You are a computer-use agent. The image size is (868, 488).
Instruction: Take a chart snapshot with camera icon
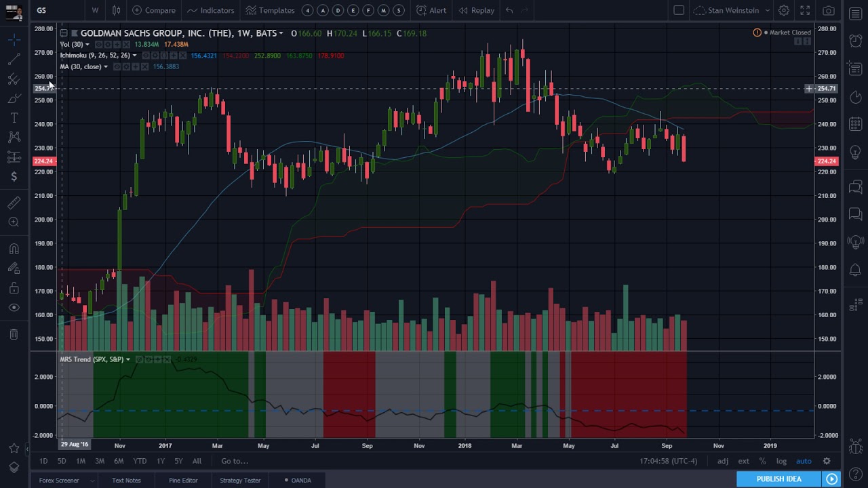click(x=829, y=10)
